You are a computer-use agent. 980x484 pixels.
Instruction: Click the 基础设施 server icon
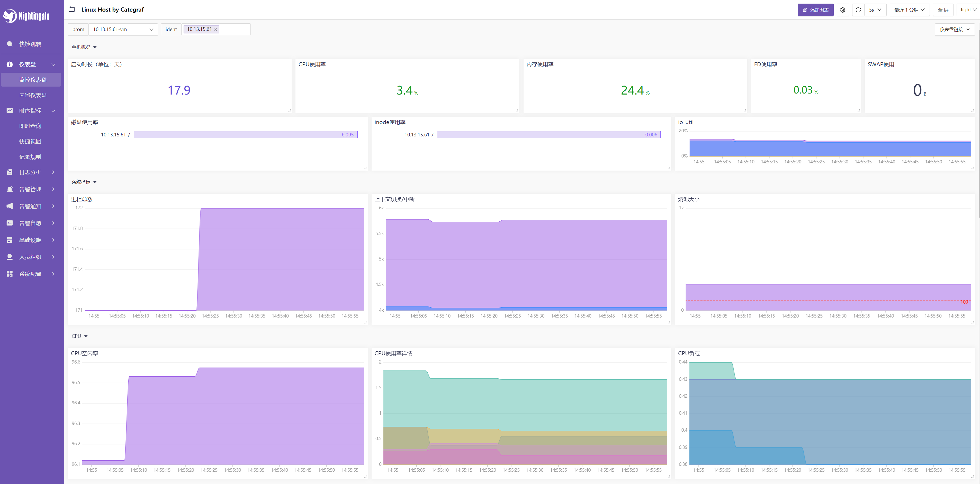pos(10,240)
